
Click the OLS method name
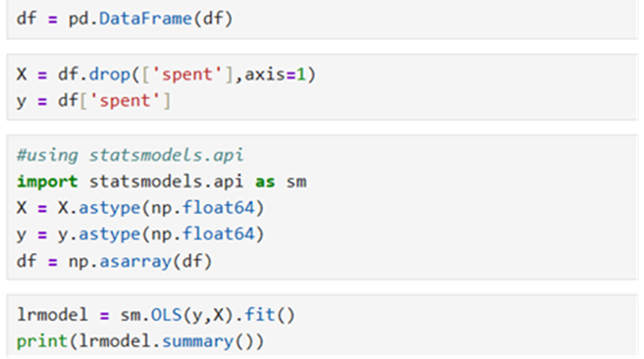[166, 315]
